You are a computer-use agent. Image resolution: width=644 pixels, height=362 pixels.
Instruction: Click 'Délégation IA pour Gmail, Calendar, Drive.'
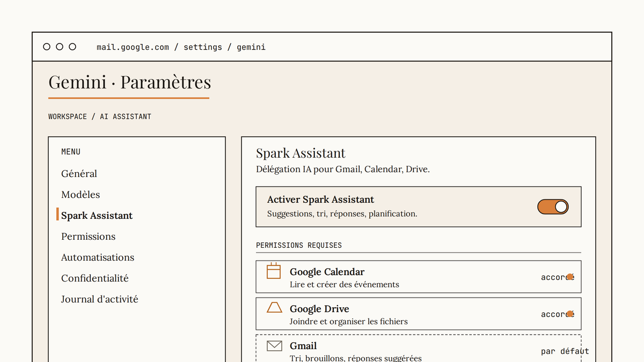click(x=343, y=169)
